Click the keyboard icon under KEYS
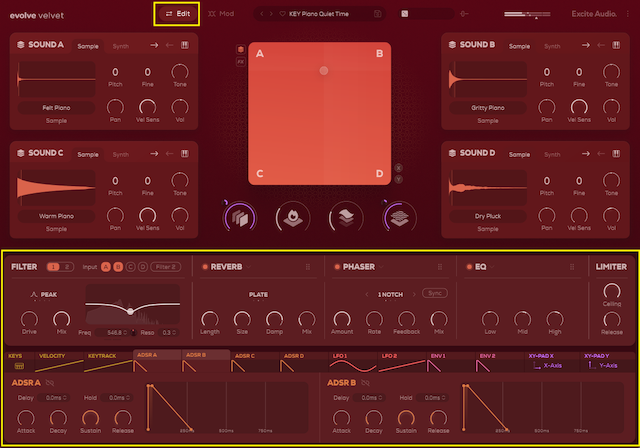Image resolution: width=640 pixels, height=448 pixels. click(17, 366)
